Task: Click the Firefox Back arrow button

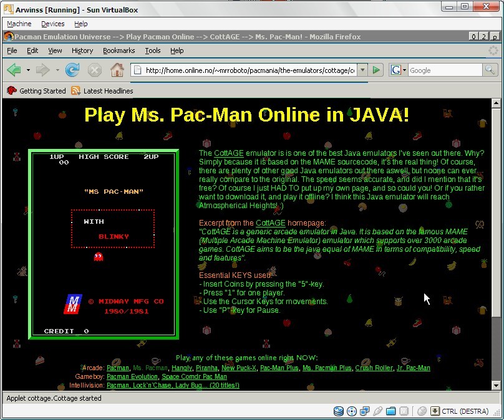Action: point(14,70)
